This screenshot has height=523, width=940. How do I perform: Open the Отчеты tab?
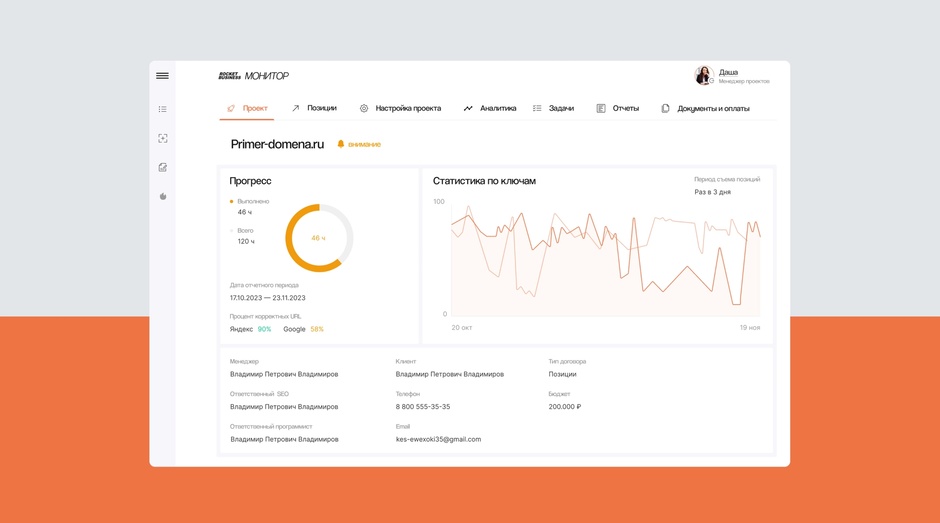[x=618, y=108]
